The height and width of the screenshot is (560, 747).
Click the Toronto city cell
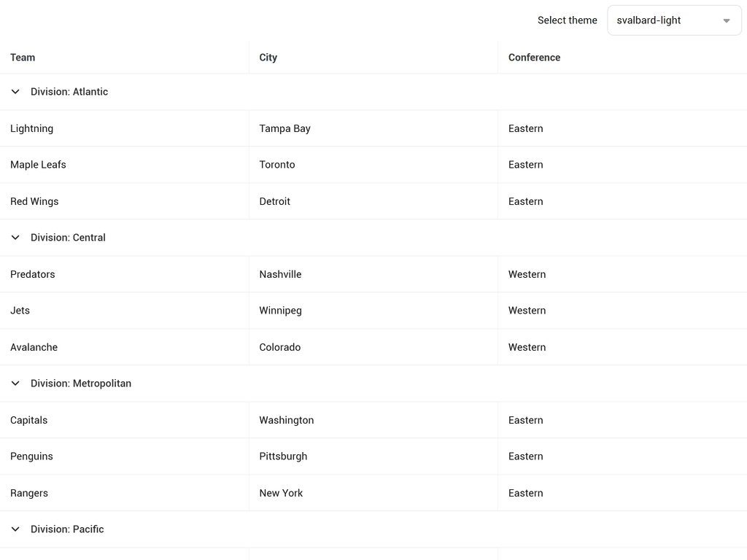coord(276,165)
